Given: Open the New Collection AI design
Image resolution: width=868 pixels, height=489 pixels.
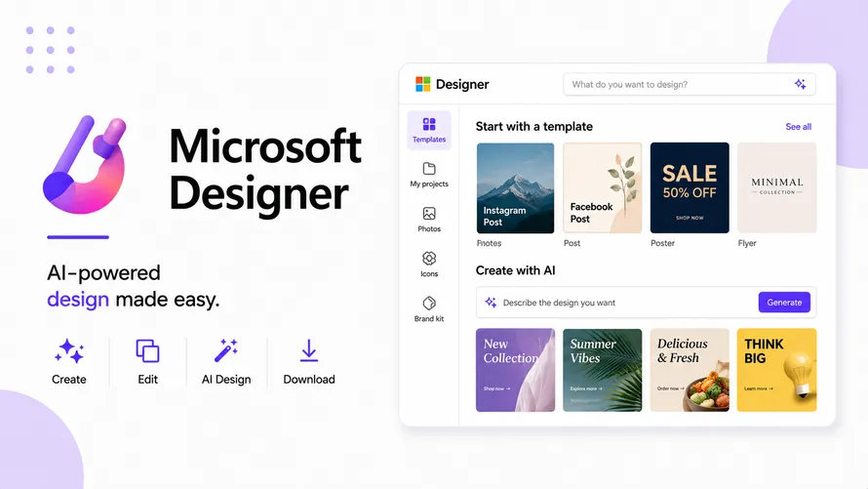Looking at the screenshot, I should (515, 370).
